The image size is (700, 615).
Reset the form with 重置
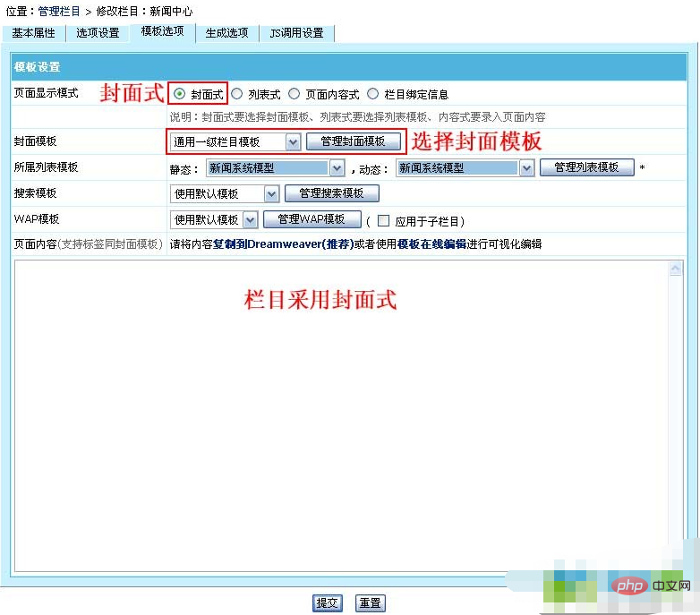[370, 603]
